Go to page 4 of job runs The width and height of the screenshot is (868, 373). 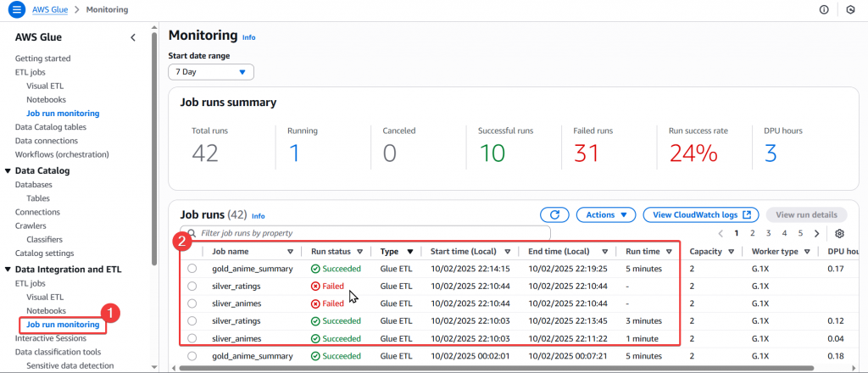click(784, 233)
